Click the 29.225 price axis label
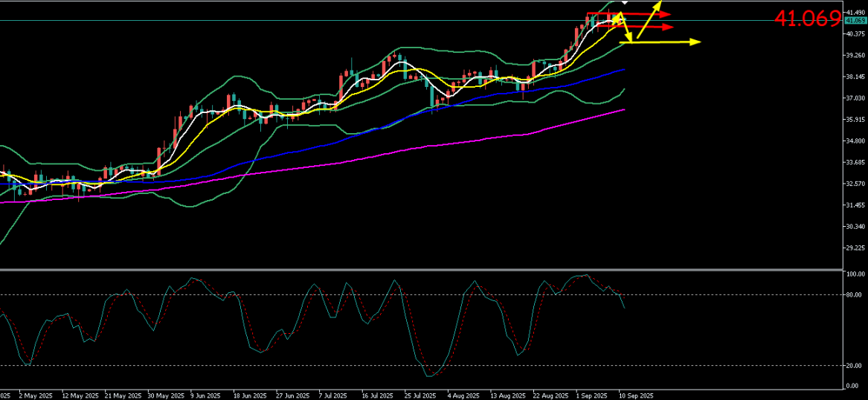The height and width of the screenshot is (400, 868). (856, 248)
